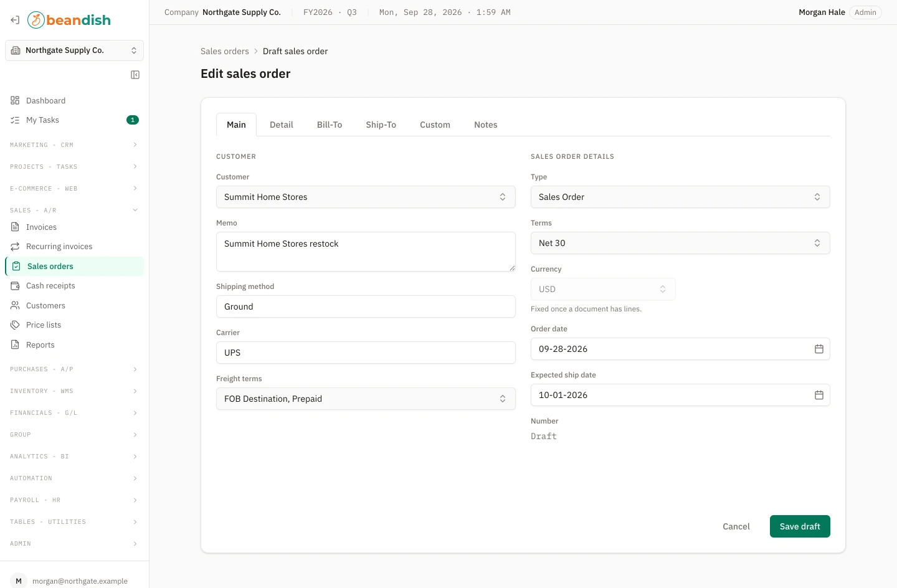
Task: Open calendar picker for Order date
Action: point(819,349)
